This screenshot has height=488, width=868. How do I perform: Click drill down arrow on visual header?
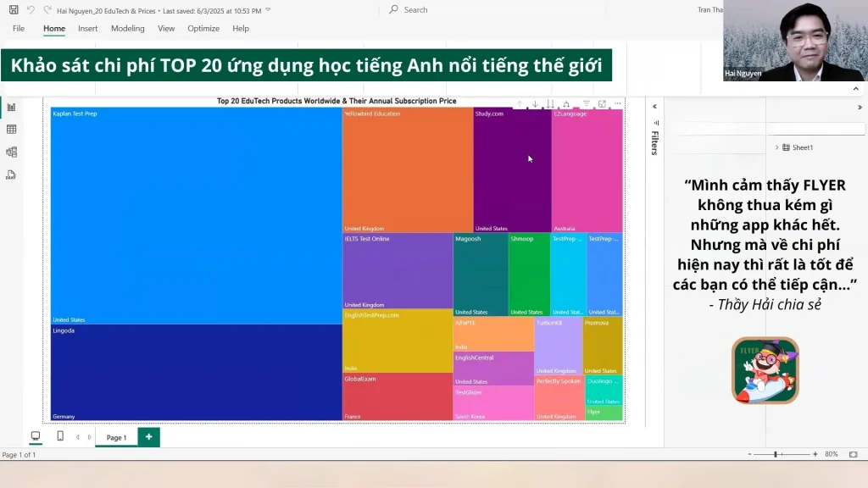coord(535,104)
